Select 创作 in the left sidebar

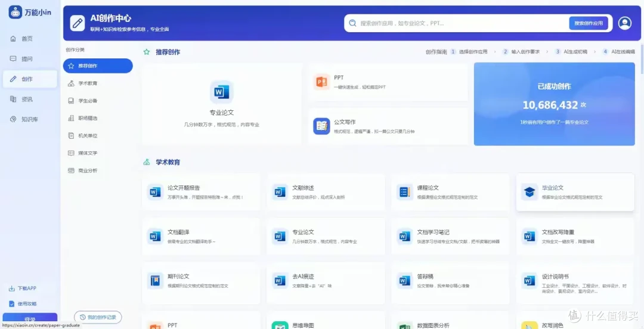click(x=30, y=79)
